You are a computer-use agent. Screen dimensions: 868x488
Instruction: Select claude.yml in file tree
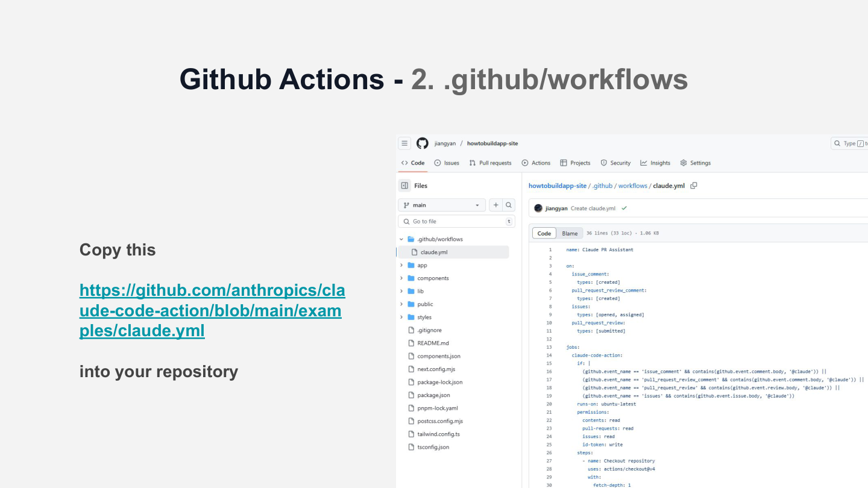coord(453,252)
